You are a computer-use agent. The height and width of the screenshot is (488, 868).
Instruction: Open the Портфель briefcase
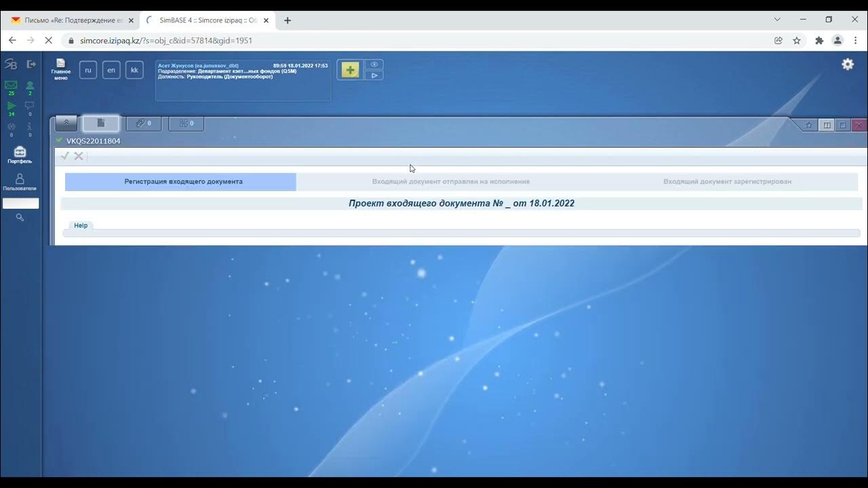(x=20, y=155)
